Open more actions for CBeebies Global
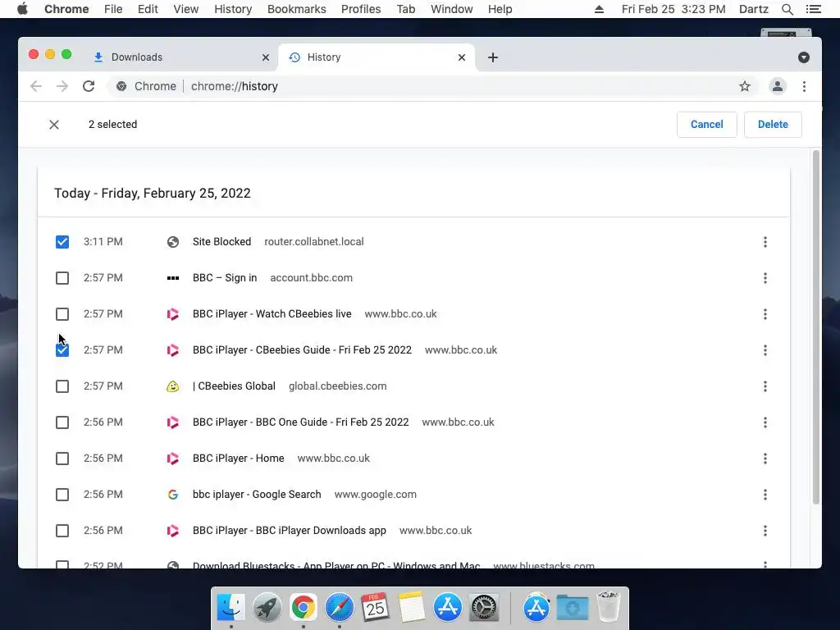The height and width of the screenshot is (630, 840). (x=765, y=386)
